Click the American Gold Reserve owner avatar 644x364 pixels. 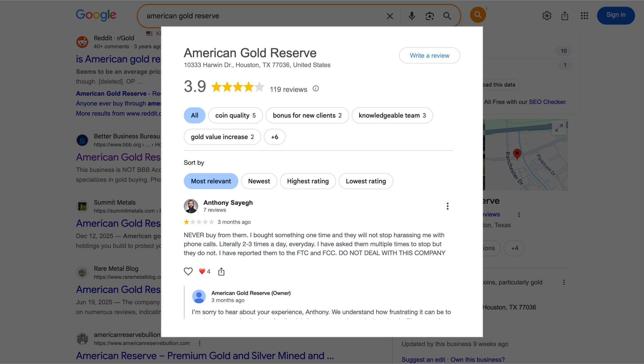point(199,296)
